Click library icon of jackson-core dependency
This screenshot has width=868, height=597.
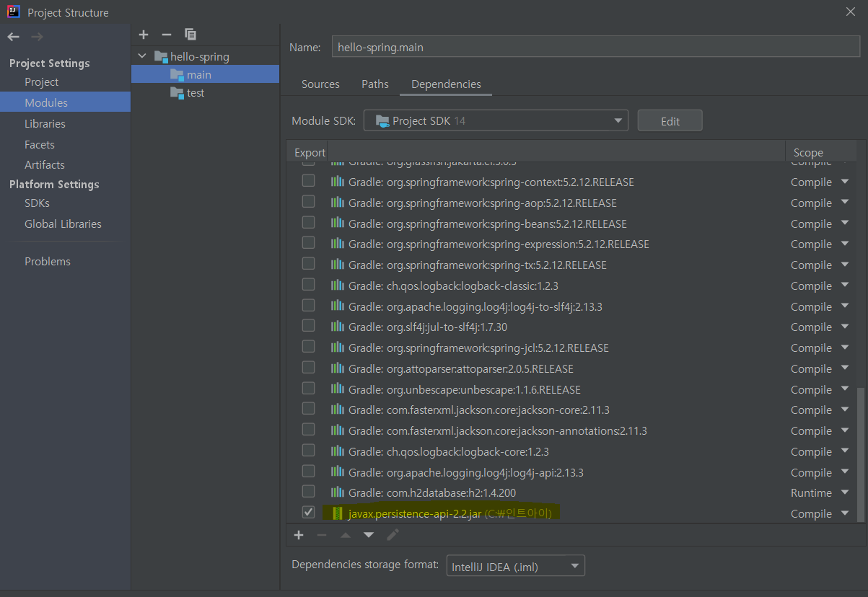pos(337,410)
